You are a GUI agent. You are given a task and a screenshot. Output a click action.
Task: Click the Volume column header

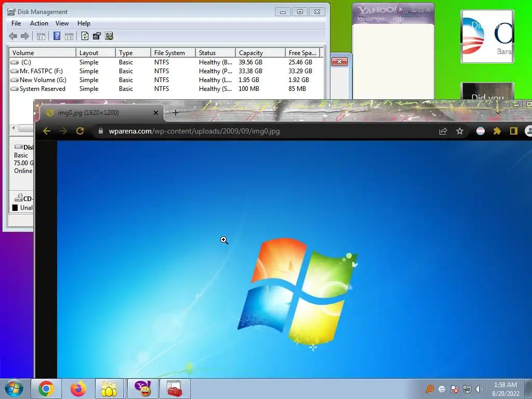click(43, 52)
